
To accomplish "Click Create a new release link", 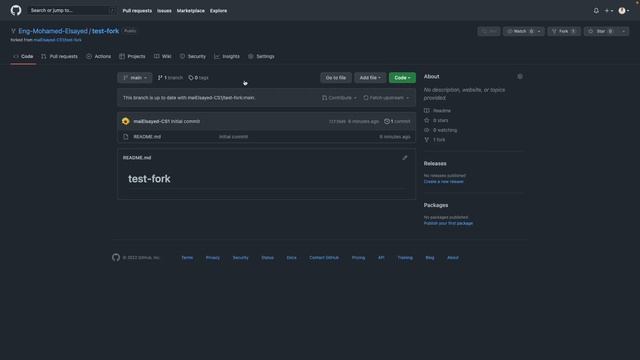I will [444, 182].
